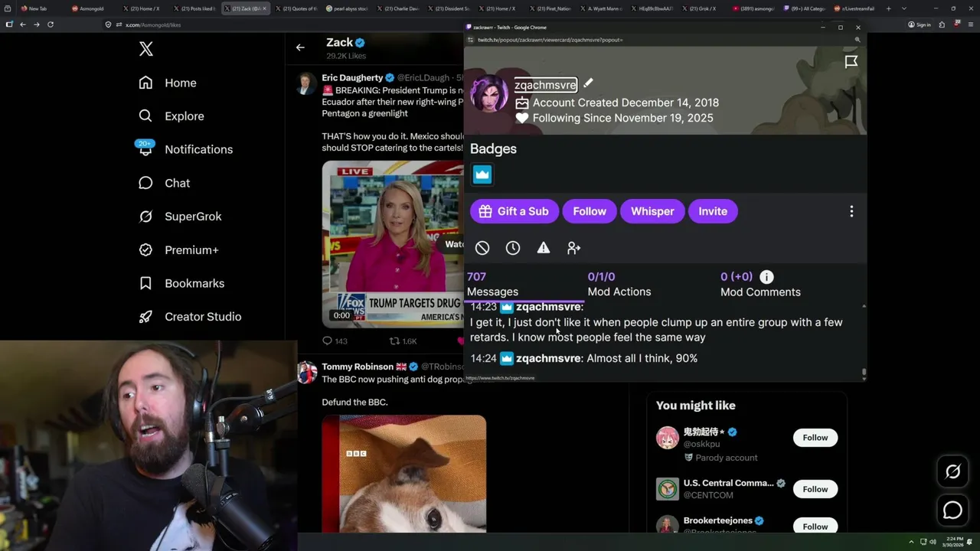Follow Brookerteejones suggested account

[815, 526]
